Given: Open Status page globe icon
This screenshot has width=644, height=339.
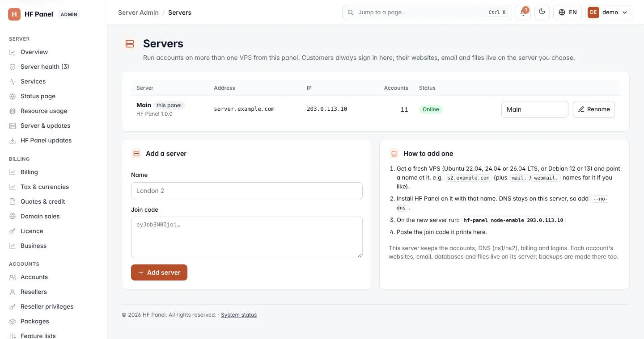Looking at the screenshot, I should click(x=13, y=96).
